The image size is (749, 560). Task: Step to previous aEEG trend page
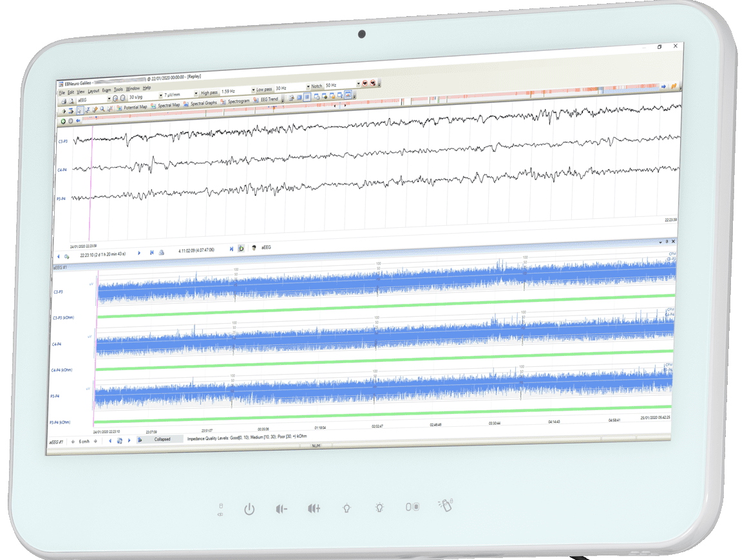[x=110, y=441]
